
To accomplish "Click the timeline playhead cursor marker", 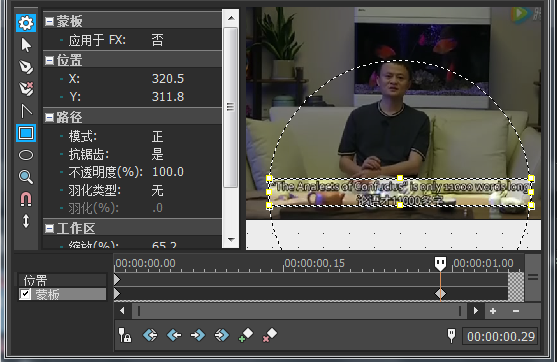I will 440,264.
